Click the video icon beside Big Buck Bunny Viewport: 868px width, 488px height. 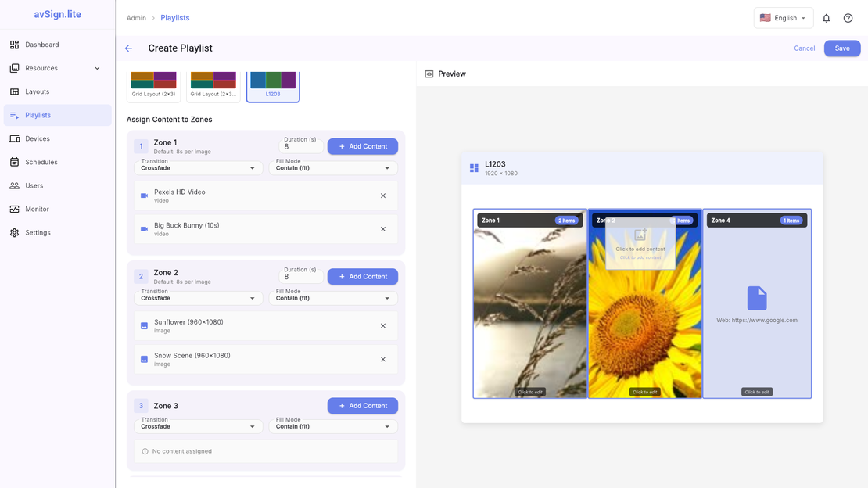(144, 229)
